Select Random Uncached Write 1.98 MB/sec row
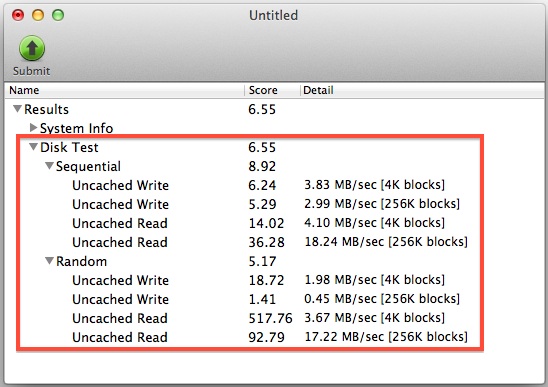The width and height of the screenshot is (548, 387). pos(274,280)
